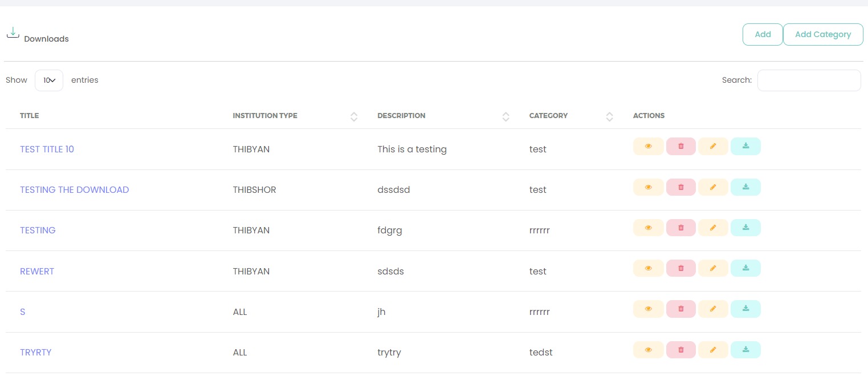The width and height of the screenshot is (868, 376).
Task: Click the pencil icon for TESTING
Action: point(713,228)
